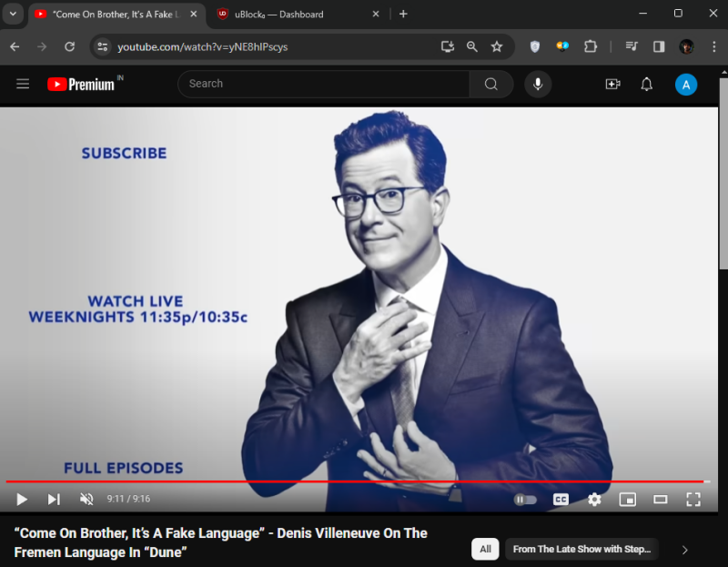Viewport: 728px width, 567px height.
Task: Open the colorful extension icon beside shield
Action: pos(562,46)
